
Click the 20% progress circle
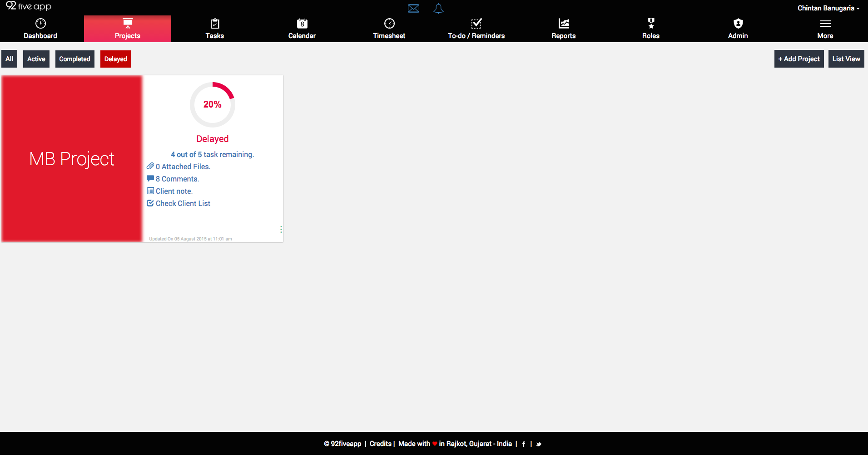click(213, 105)
